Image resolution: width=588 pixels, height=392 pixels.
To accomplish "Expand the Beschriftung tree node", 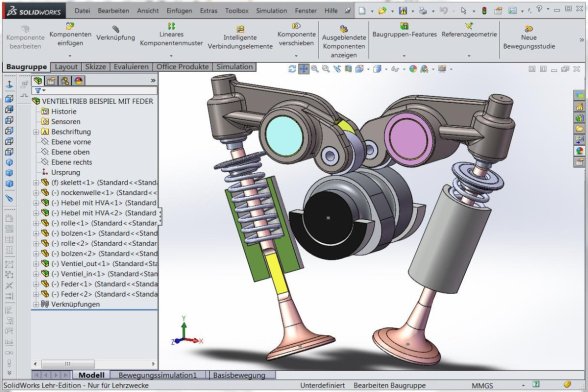I will click(36, 132).
